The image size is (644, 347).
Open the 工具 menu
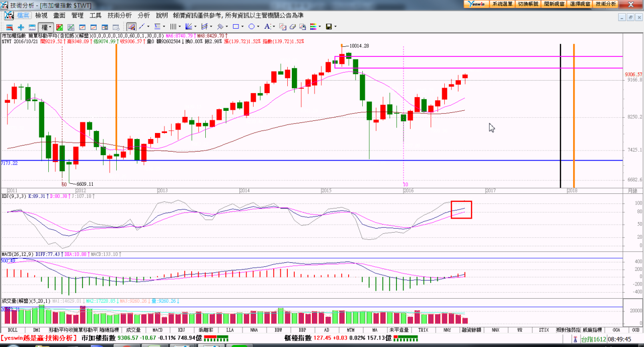point(96,16)
